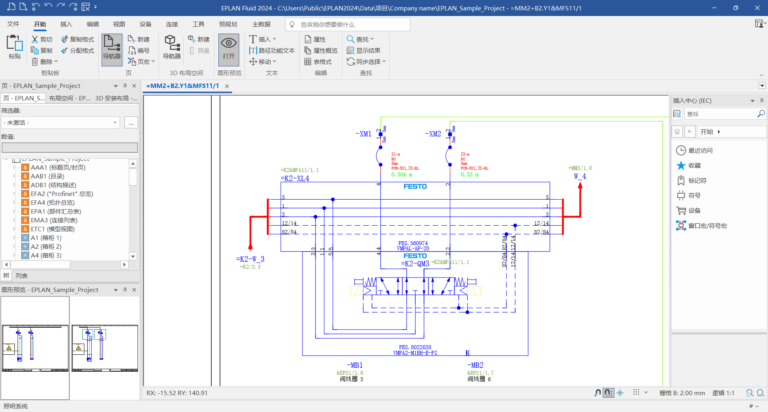
Task: Open the 文件 (File) menu
Action: pyautogui.click(x=13, y=24)
